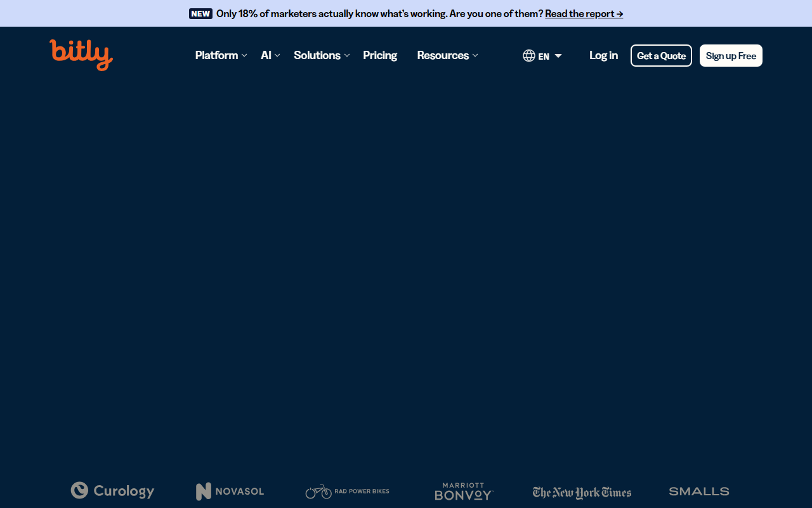The image size is (812, 508).
Task: Expand the Solutions menu chevron
Action: click(347, 56)
